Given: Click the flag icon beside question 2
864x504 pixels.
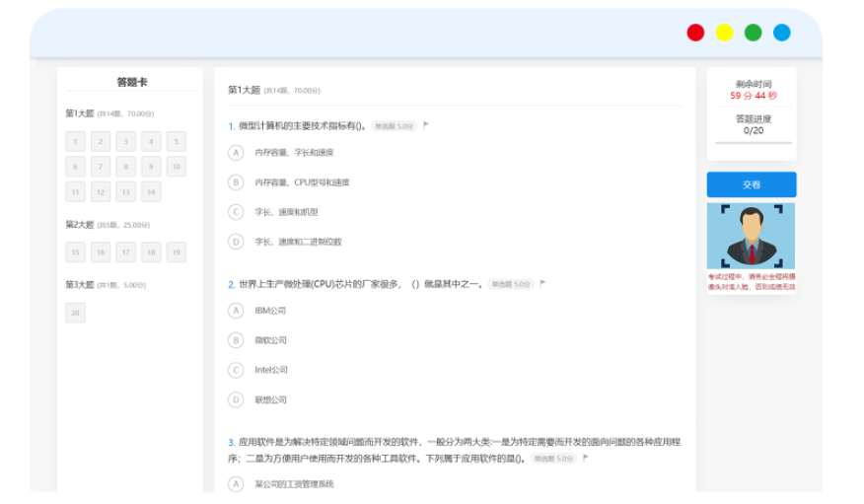Looking at the screenshot, I should pyautogui.click(x=542, y=283).
